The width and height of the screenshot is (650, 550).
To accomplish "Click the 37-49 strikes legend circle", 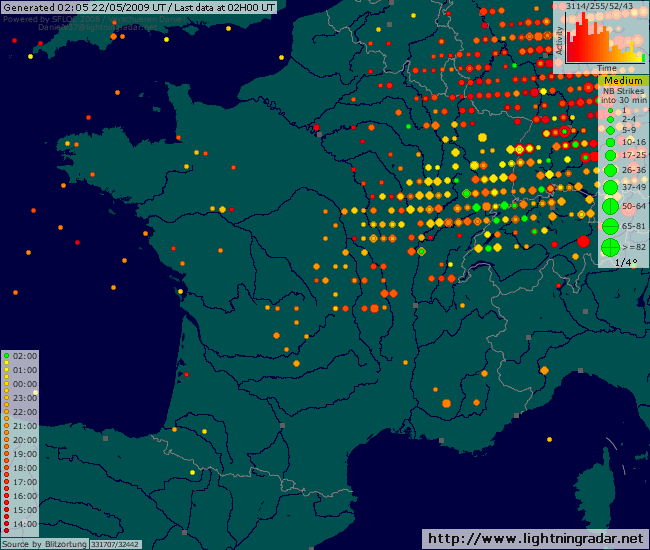I will click(609, 187).
